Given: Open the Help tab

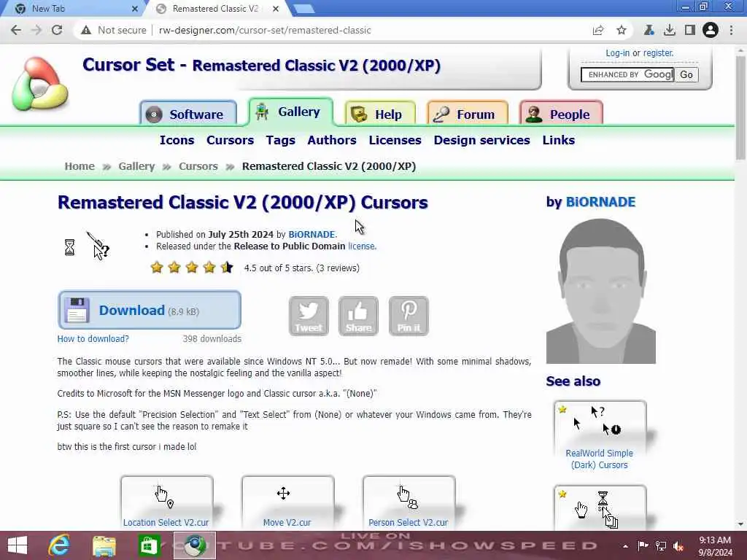Looking at the screenshot, I should tap(380, 114).
